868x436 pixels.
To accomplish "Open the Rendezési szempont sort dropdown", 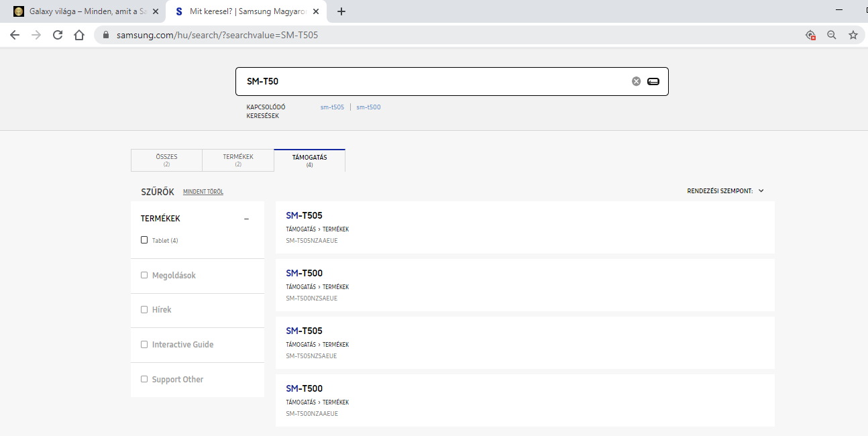I will (725, 191).
